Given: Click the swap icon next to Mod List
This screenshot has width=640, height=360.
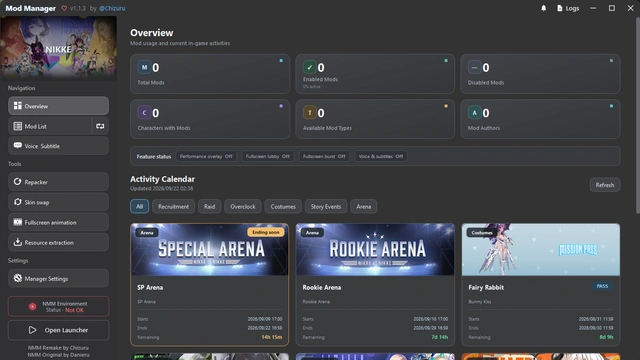Looking at the screenshot, I should click(100, 126).
